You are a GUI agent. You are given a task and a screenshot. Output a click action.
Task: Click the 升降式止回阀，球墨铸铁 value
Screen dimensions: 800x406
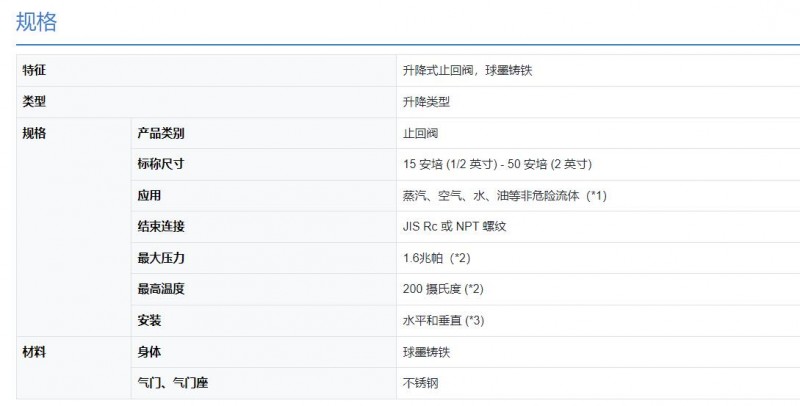[x=467, y=70]
